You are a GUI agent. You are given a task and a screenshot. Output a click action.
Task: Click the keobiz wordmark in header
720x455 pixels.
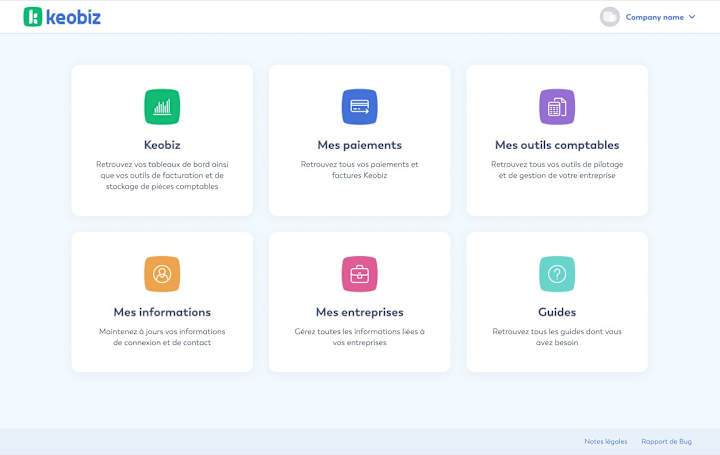(73, 17)
